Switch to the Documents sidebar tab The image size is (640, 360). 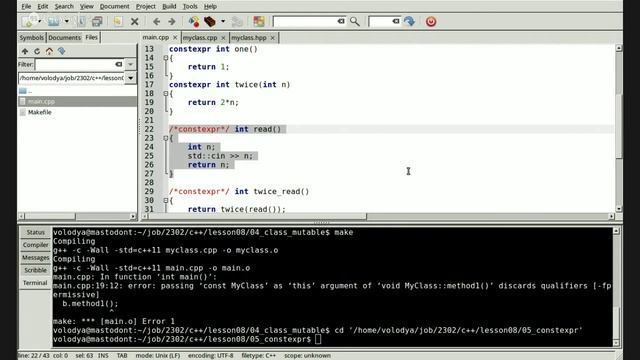[x=64, y=38]
